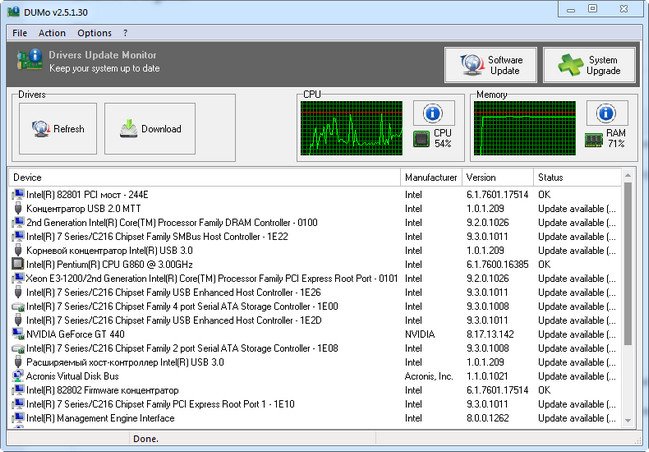Click USB icon of Enhanced Host Controller - 1E26
This screenshot has height=452, width=649.
(18, 292)
